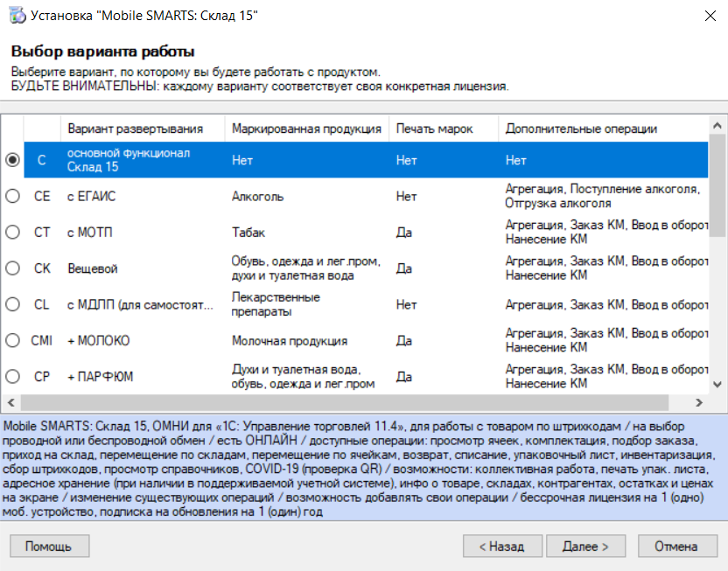Cancel installation with Отмена button
This screenshot has height=571, width=728.
677,546
